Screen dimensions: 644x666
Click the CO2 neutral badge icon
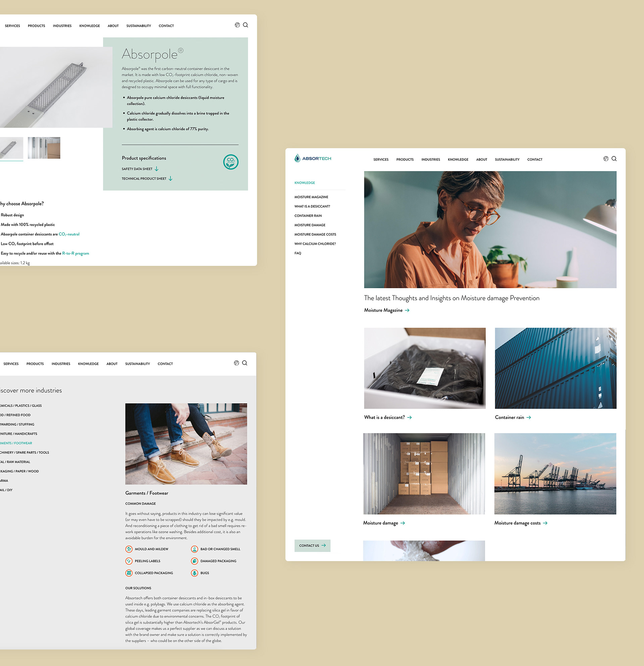231,162
